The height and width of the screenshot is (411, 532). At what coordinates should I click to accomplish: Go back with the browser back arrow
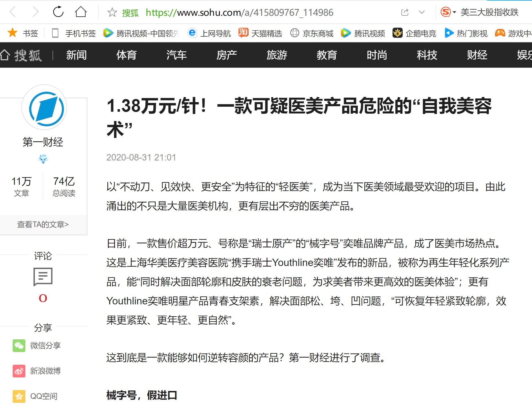coord(13,12)
